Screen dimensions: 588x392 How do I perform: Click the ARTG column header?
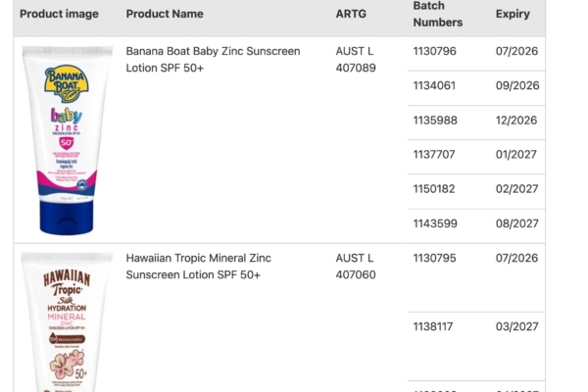(352, 15)
